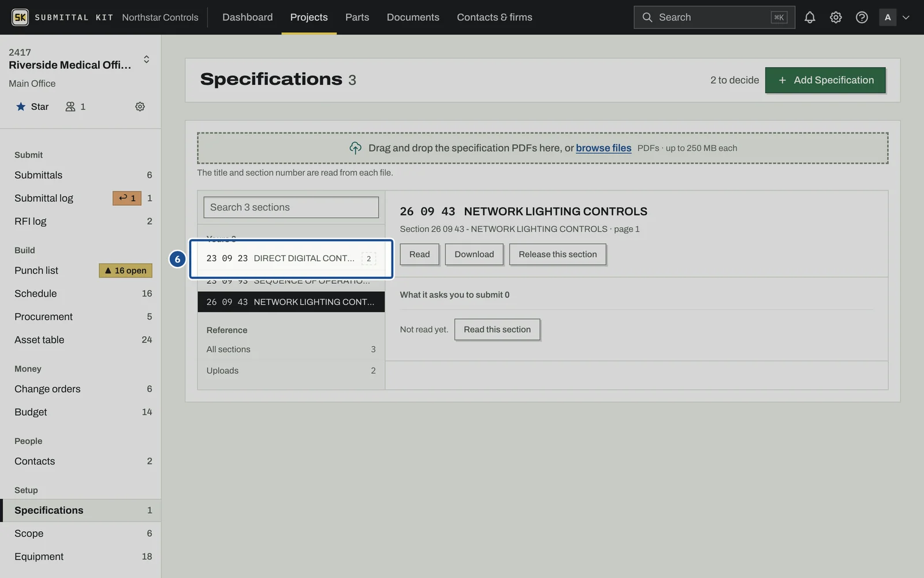Click Add Specification button
Image resolution: width=924 pixels, height=578 pixels.
pos(825,80)
